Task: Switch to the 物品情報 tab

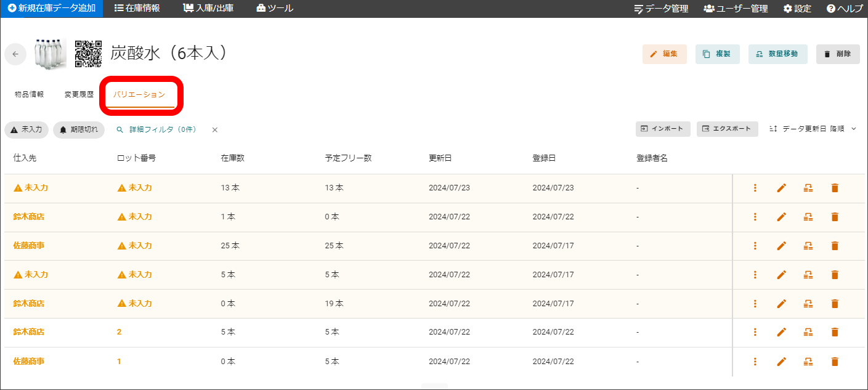Action: pyautogui.click(x=30, y=95)
